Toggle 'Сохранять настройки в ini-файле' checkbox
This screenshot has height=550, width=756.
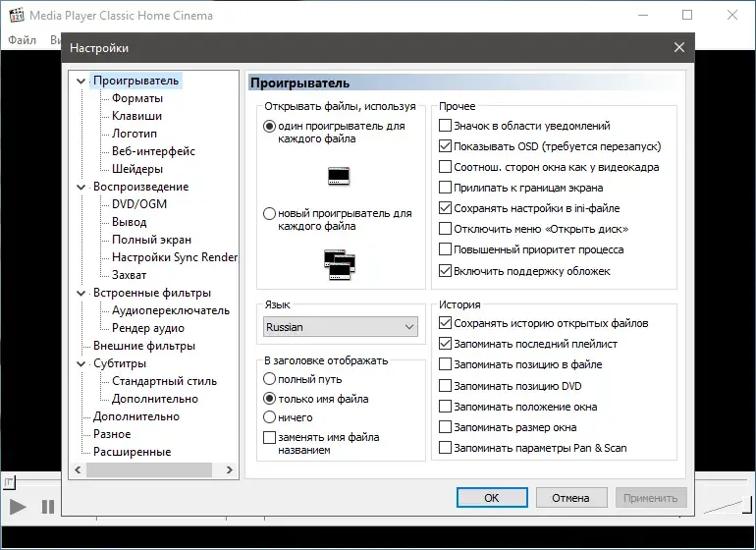(x=445, y=208)
